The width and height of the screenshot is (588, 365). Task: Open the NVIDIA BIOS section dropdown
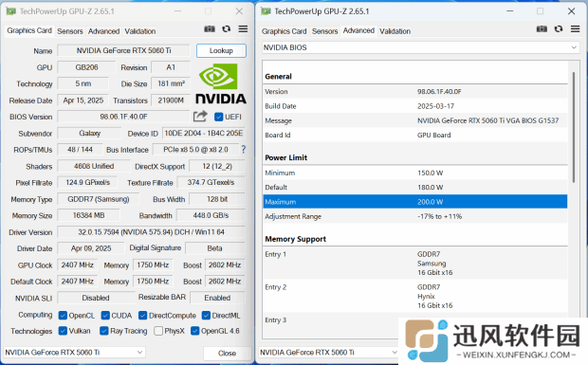point(420,47)
